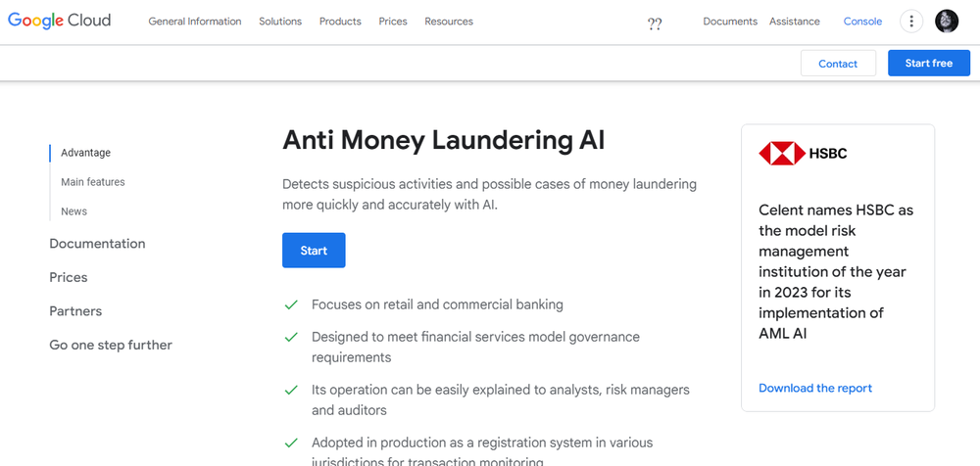Open the Assistance link

795,22
